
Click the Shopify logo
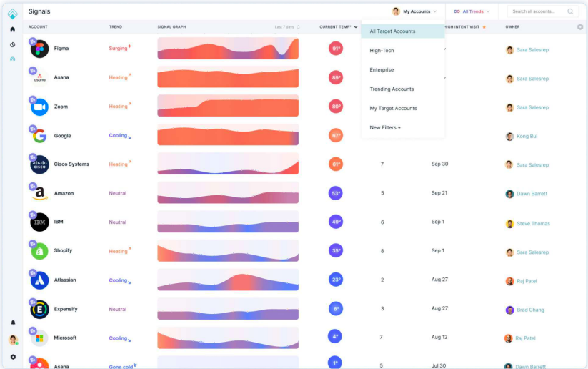[x=40, y=251]
